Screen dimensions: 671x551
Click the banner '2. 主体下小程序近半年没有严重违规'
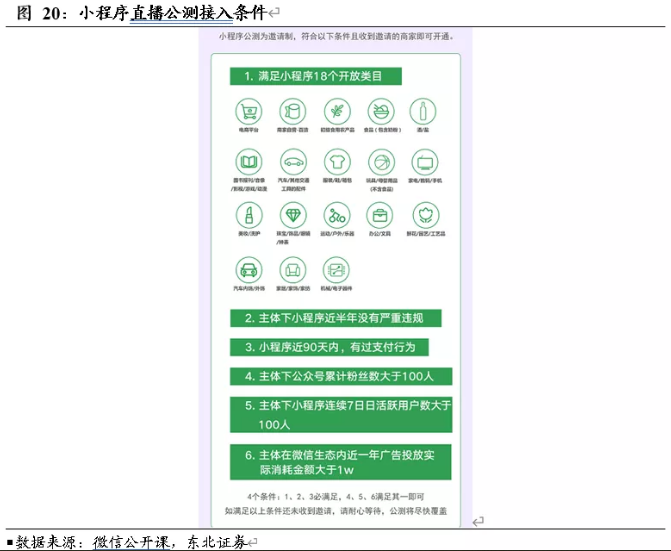(x=335, y=318)
